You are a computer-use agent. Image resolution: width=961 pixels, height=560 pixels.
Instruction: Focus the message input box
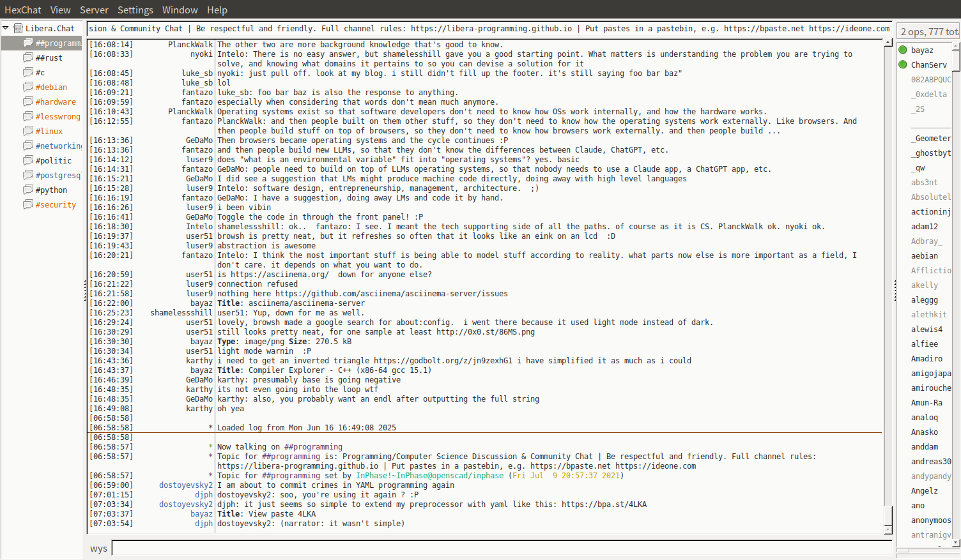coord(502,548)
